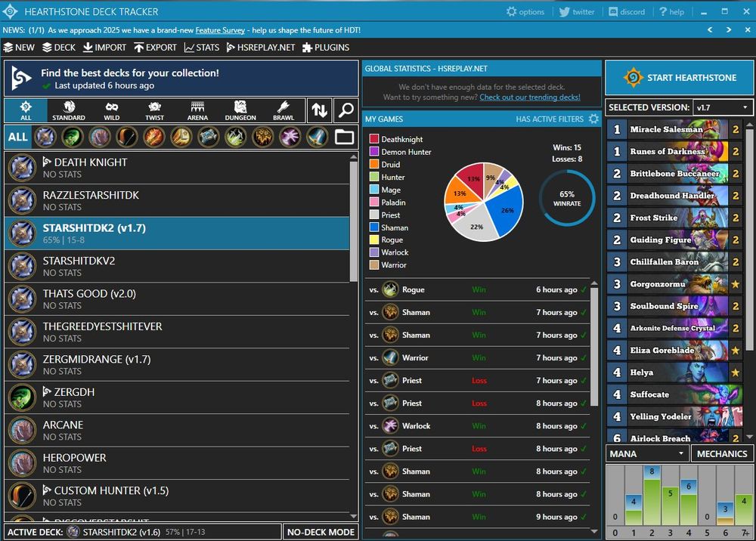The width and height of the screenshot is (756, 541).
Task: Select the THEGREEDYESTSHITEVER deck
Action: pos(177,332)
